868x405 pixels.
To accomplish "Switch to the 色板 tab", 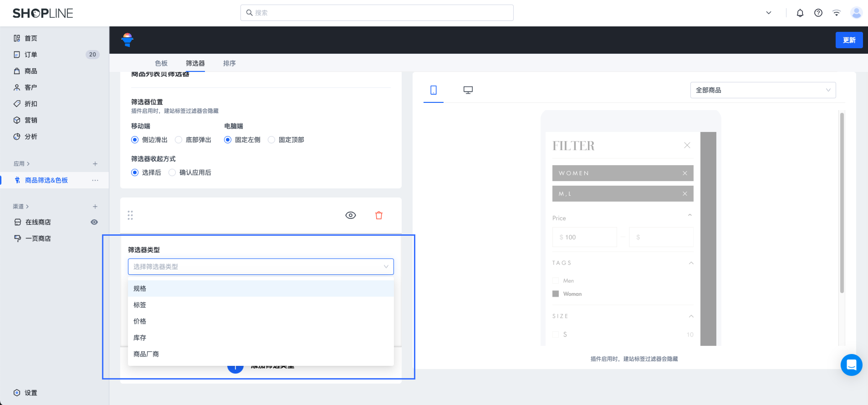I will tap(161, 63).
